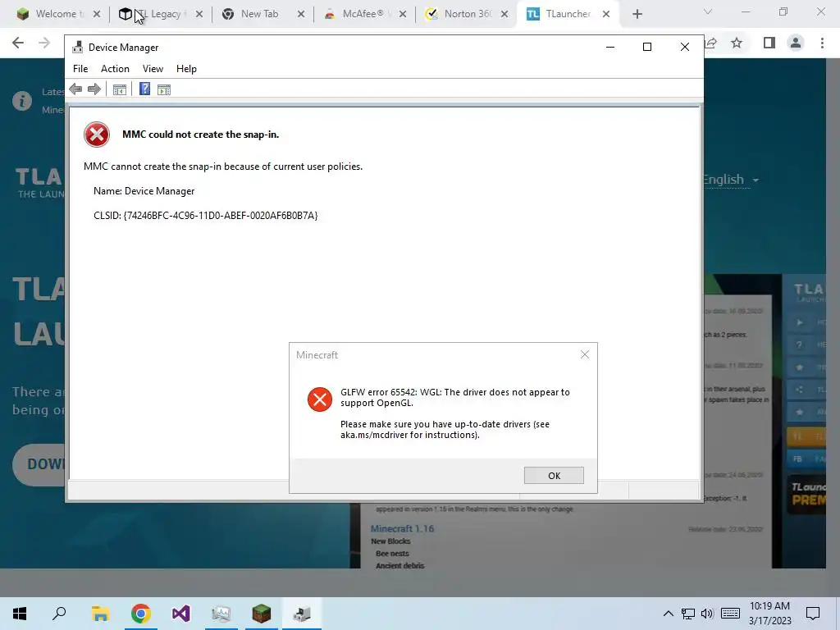Image resolution: width=840 pixels, height=630 pixels.
Task: Open the Device Manager taskbar icon
Action: [x=302, y=614]
